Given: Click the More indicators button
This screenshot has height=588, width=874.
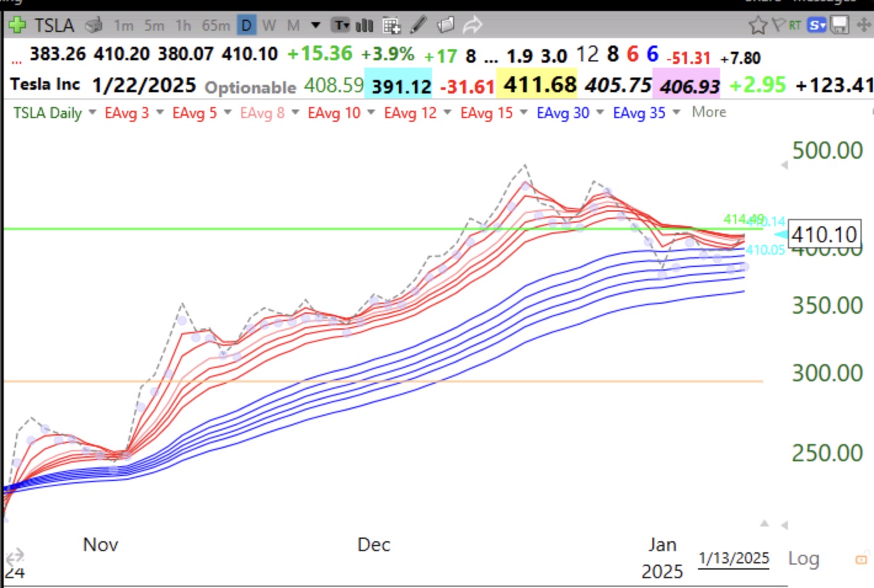Looking at the screenshot, I should click(x=709, y=112).
